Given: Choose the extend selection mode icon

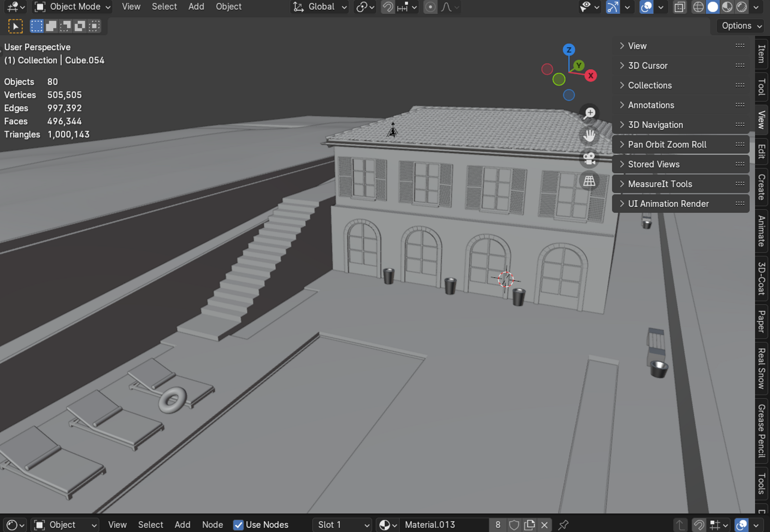Looking at the screenshot, I should point(51,26).
